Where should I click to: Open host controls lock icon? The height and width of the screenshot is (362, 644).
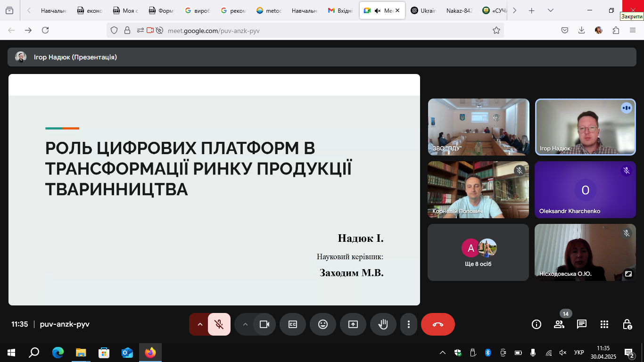click(x=627, y=324)
